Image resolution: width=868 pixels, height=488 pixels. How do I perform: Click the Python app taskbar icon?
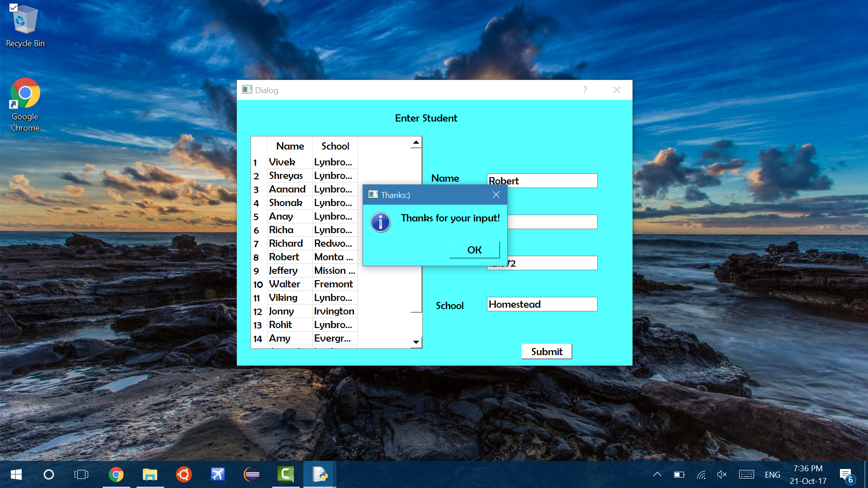click(x=320, y=474)
